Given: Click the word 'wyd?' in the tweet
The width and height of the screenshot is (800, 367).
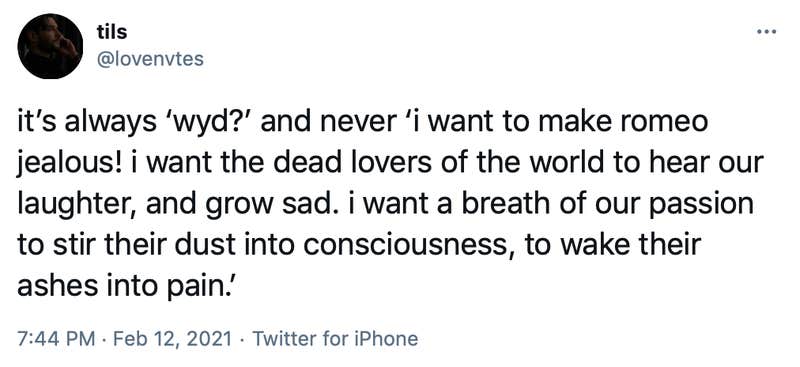Looking at the screenshot, I should (223, 124).
